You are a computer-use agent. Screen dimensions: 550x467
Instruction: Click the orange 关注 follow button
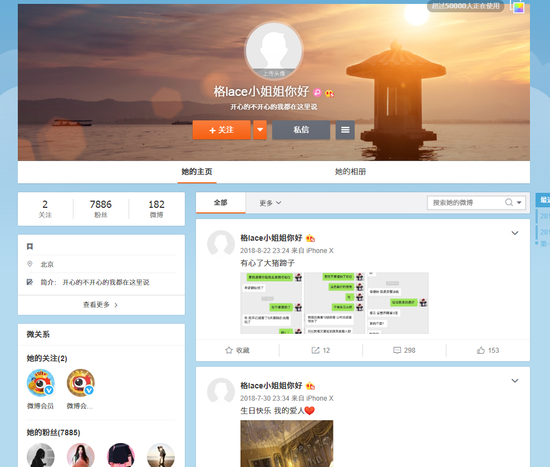pyautogui.click(x=221, y=130)
